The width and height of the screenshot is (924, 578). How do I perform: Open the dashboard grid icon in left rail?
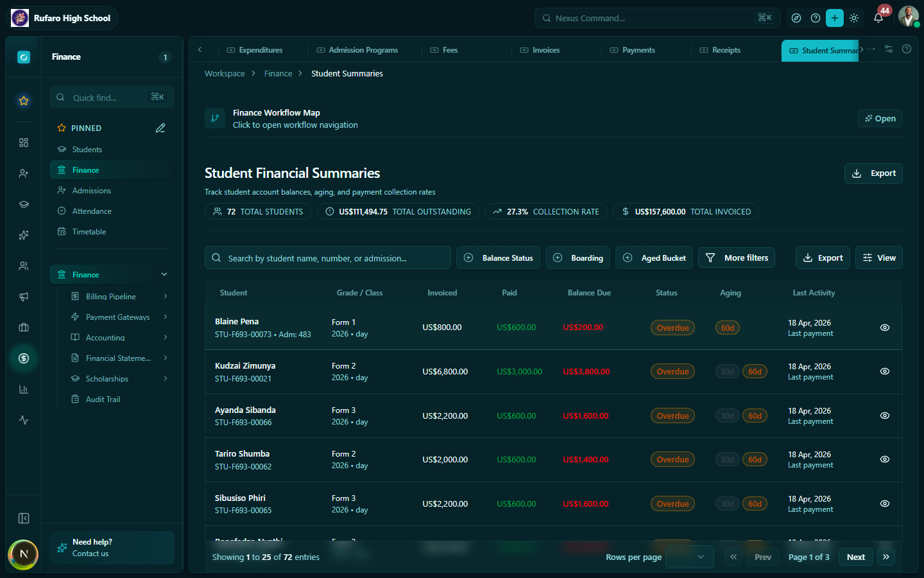pos(24,143)
